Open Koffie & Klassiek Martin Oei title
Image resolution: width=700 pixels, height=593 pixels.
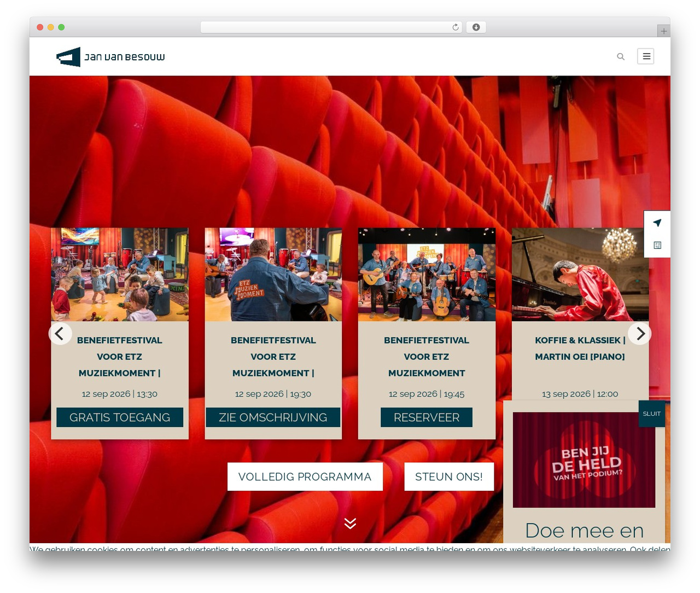click(x=580, y=348)
